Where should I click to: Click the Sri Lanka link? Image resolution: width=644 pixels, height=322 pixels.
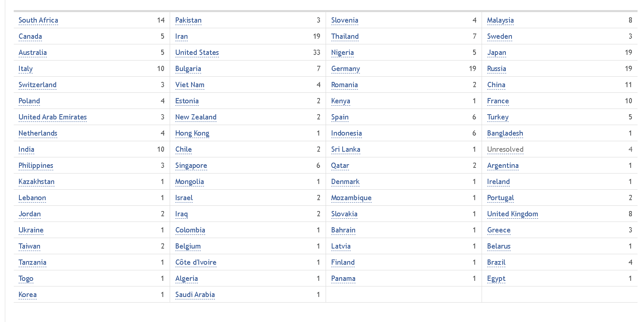[x=345, y=149]
